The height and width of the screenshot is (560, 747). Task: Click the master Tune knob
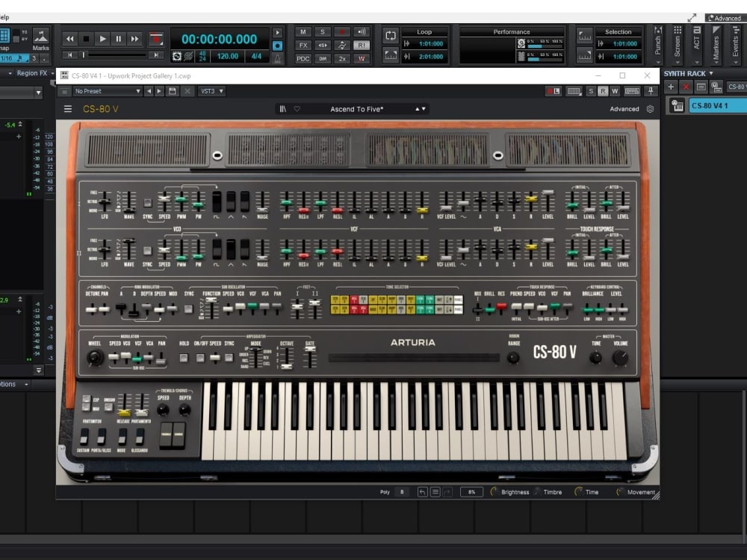coord(595,358)
